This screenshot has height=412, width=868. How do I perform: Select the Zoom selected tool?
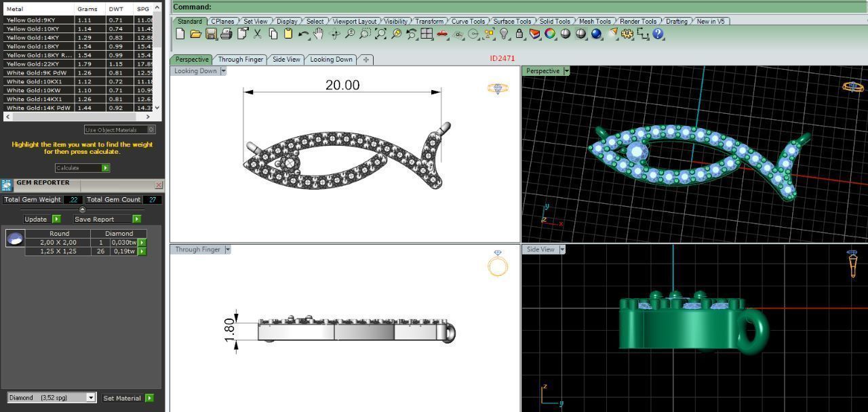point(396,33)
